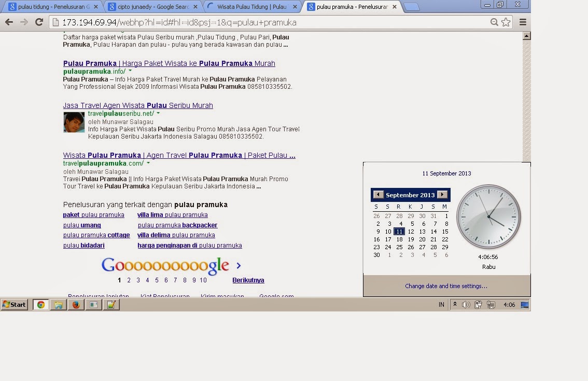Show hidden tray icons arrow
588x381 pixels.
click(455, 304)
